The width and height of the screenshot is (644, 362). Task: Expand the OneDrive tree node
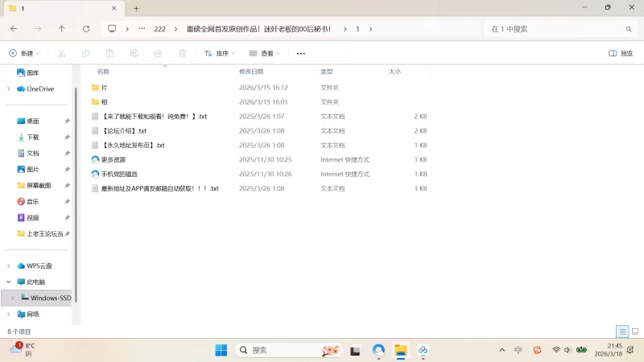pyautogui.click(x=9, y=88)
